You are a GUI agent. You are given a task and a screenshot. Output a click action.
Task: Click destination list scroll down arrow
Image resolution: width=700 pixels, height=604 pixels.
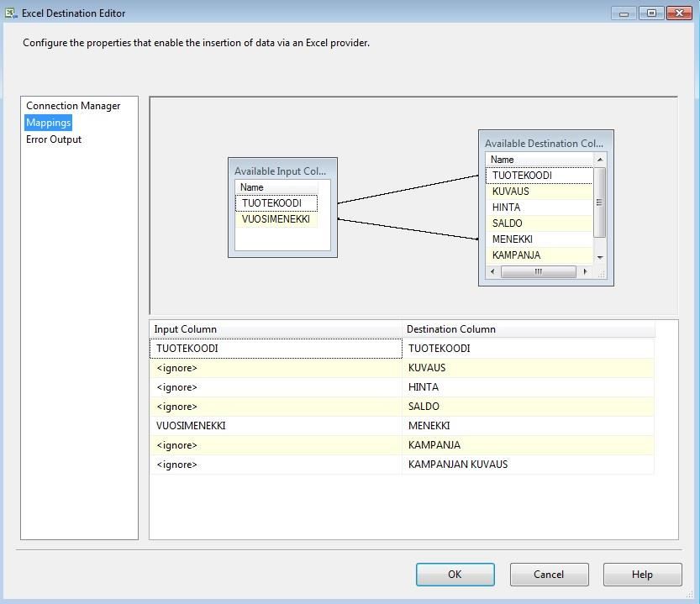pos(600,258)
